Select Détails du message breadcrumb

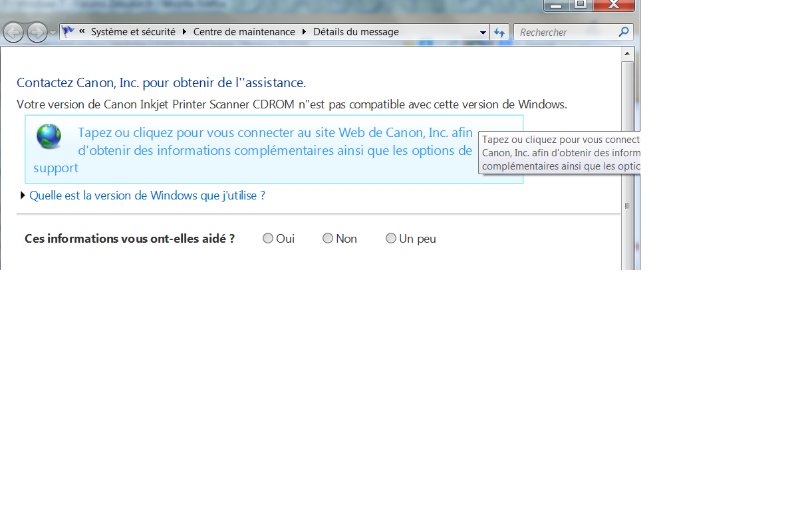point(356,32)
